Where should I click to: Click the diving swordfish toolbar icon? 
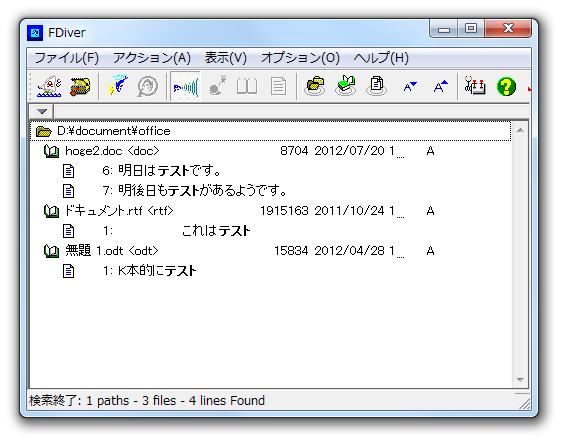coord(117,86)
